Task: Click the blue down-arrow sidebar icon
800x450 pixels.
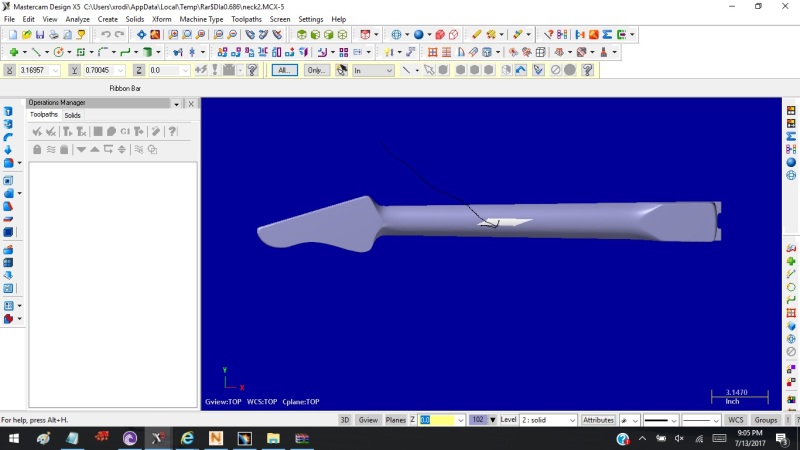Action: [8, 150]
